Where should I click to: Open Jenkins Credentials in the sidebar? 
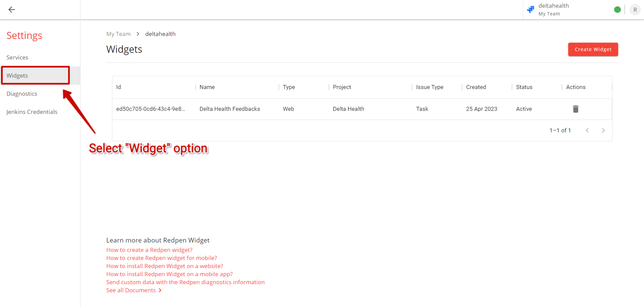[x=32, y=112]
